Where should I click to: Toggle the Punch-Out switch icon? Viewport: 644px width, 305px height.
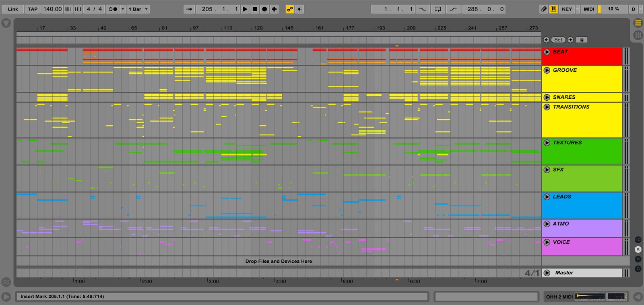coord(453,9)
